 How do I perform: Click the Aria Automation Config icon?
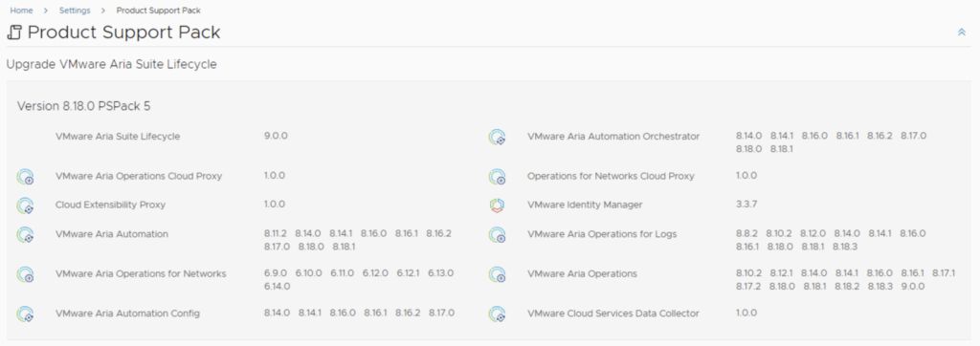click(x=25, y=314)
